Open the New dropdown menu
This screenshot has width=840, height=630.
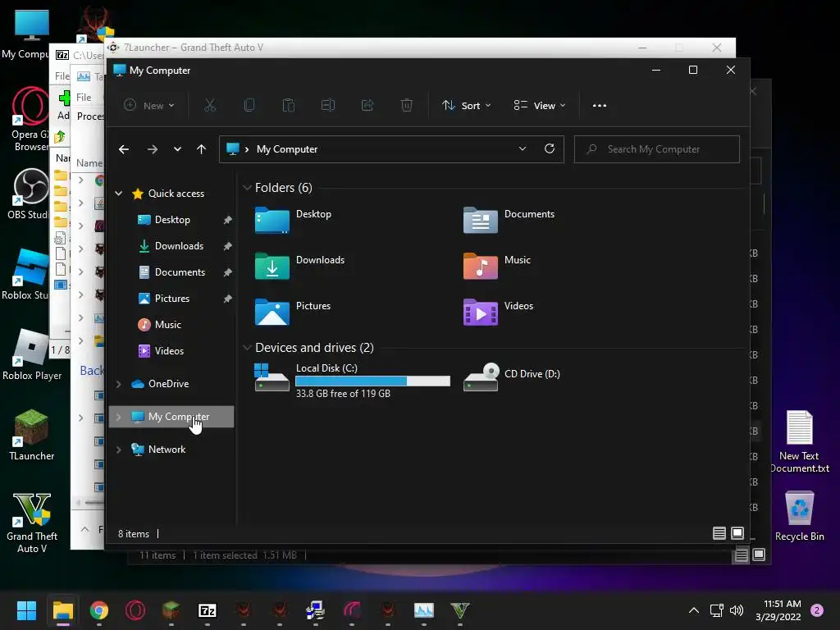click(x=149, y=106)
